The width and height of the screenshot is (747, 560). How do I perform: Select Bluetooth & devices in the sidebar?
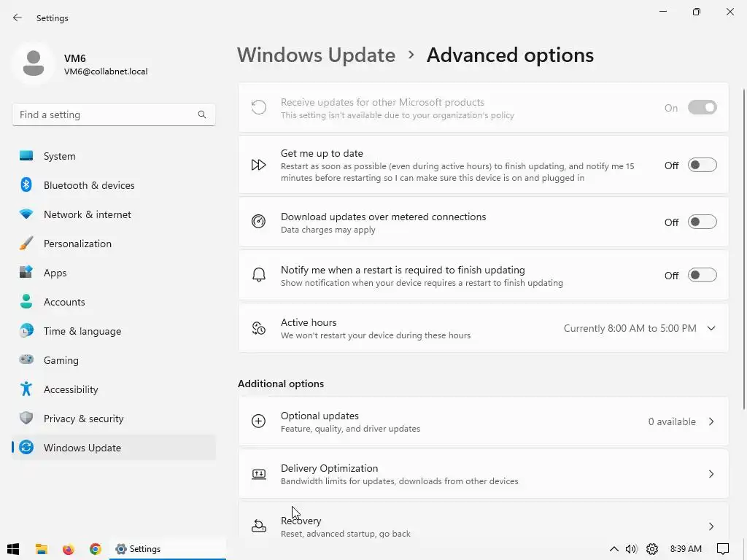(x=114, y=185)
